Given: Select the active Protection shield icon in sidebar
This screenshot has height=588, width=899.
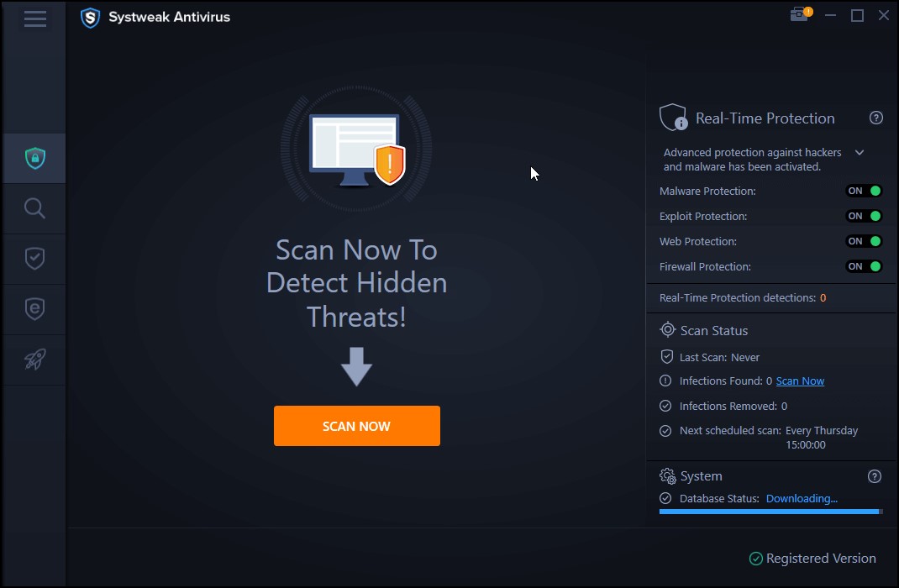Looking at the screenshot, I should tap(34, 157).
